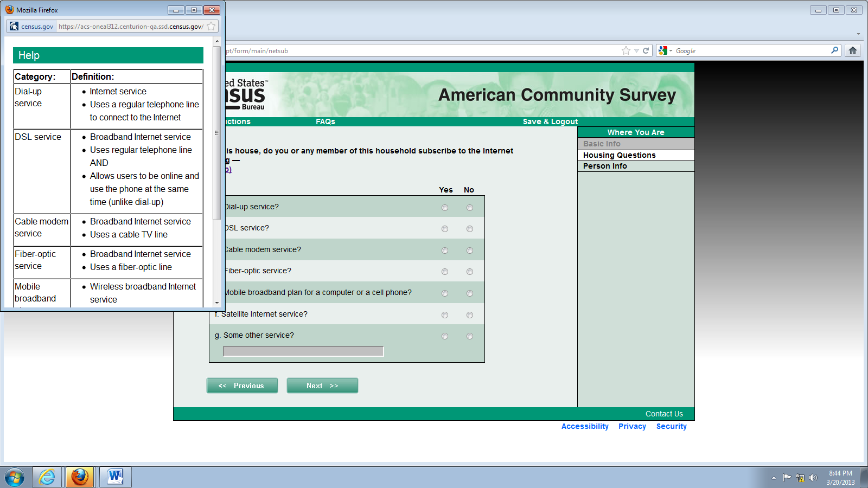Select Yes for DSL service
This screenshot has width=868, height=488.
click(445, 229)
